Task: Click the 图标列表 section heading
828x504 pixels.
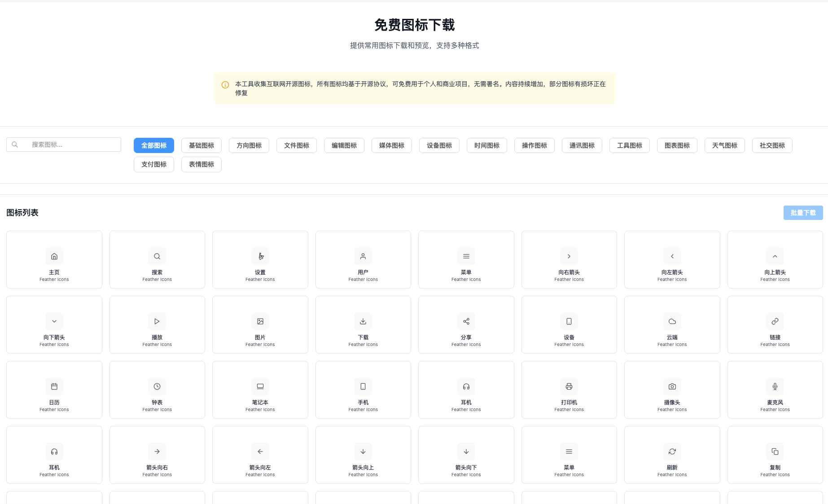Action: coord(22,213)
